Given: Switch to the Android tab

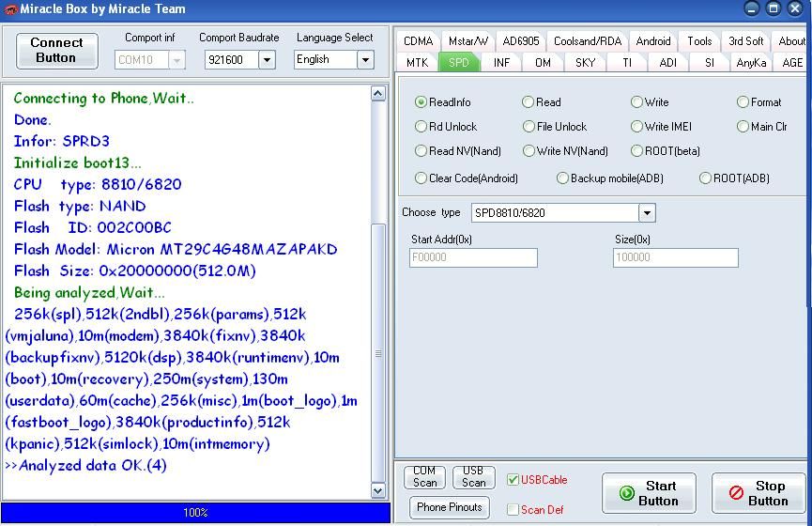Looking at the screenshot, I should pos(653,41).
